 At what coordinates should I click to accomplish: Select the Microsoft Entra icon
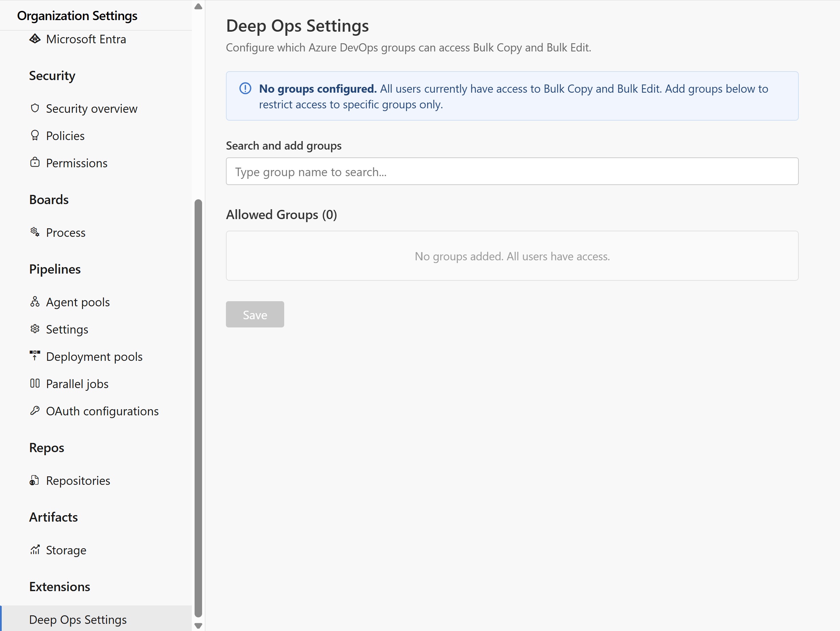[x=35, y=39]
